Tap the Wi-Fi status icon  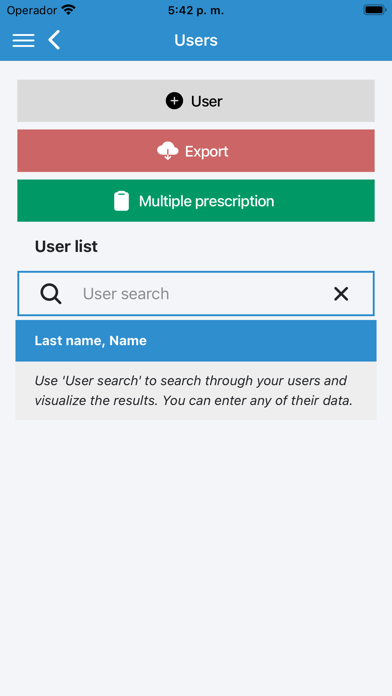tap(68, 10)
